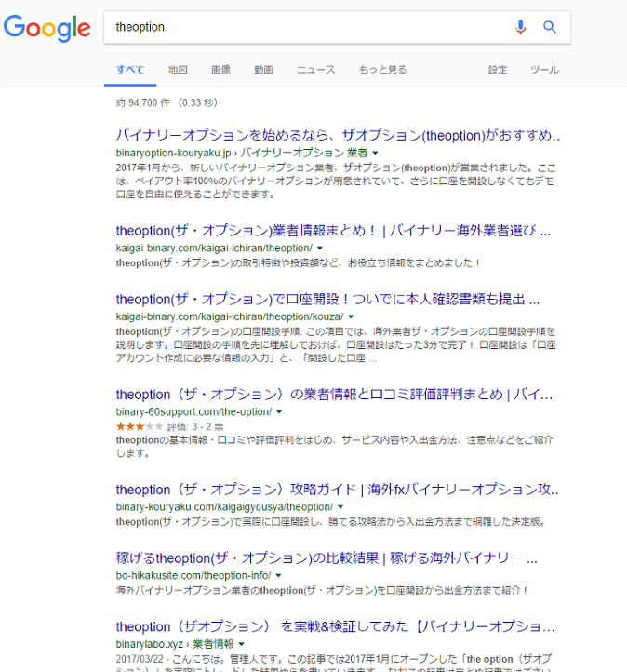This screenshot has height=672, width=627.
Task: Open result theoption業者情報まとめ
Action: [x=333, y=231]
